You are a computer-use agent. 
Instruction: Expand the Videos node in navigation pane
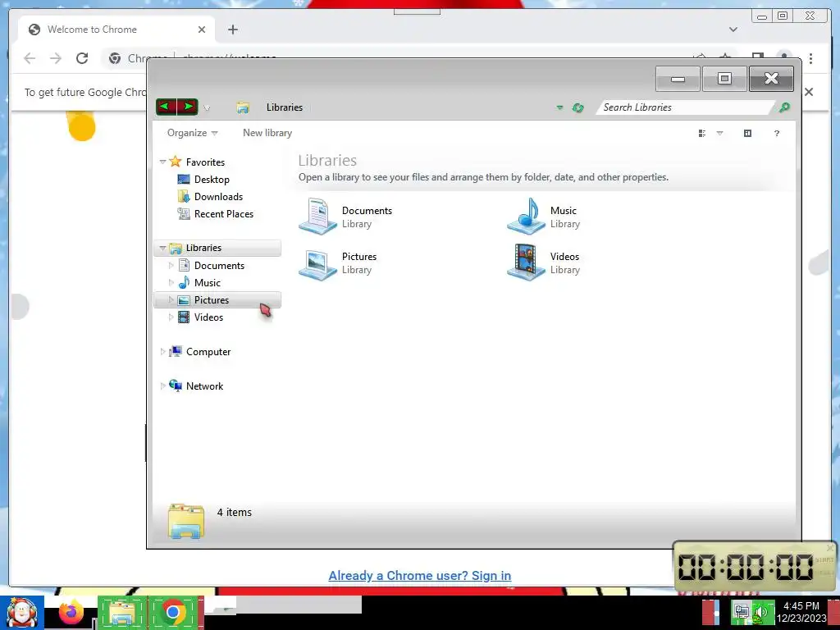[171, 317]
